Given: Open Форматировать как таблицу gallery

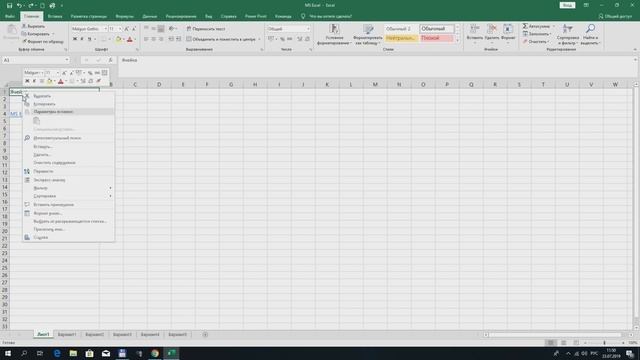Looking at the screenshot, I should 368,34.
